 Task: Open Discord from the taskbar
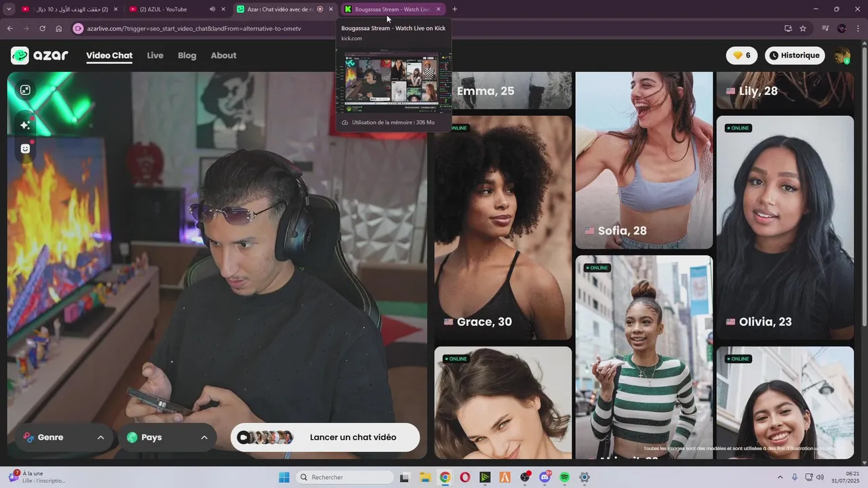point(545,477)
